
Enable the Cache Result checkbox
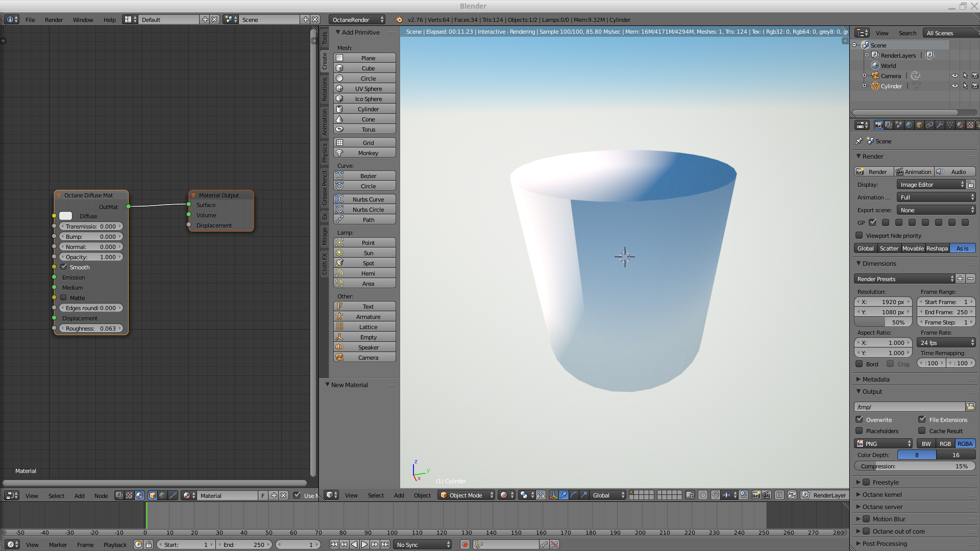(922, 431)
